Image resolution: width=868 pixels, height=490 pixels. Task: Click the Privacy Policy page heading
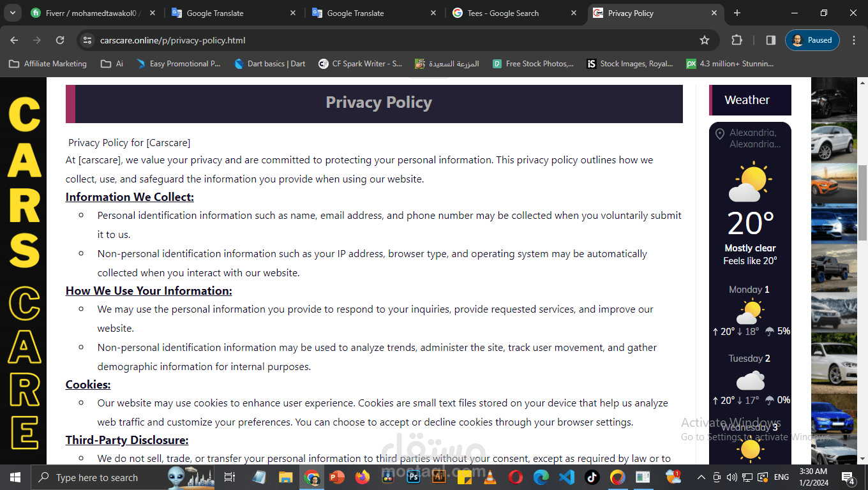click(x=378, y=102)
